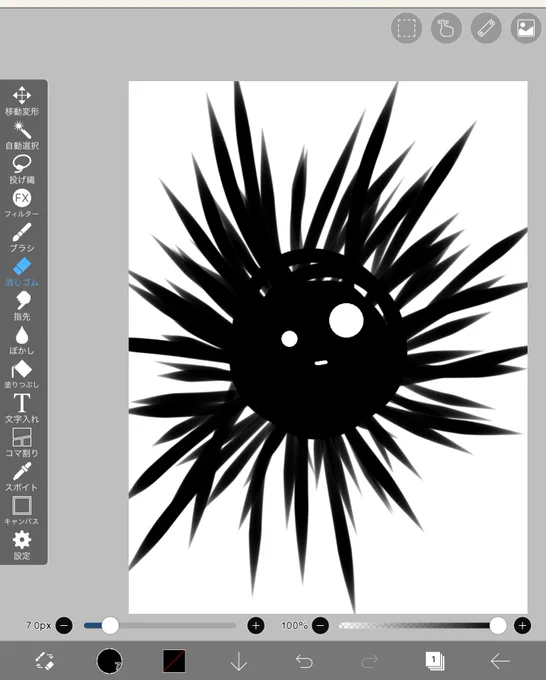The height and width of the screenshot is (680, 546).
Task: Undo the last stroke
Action: coord(304,661)
